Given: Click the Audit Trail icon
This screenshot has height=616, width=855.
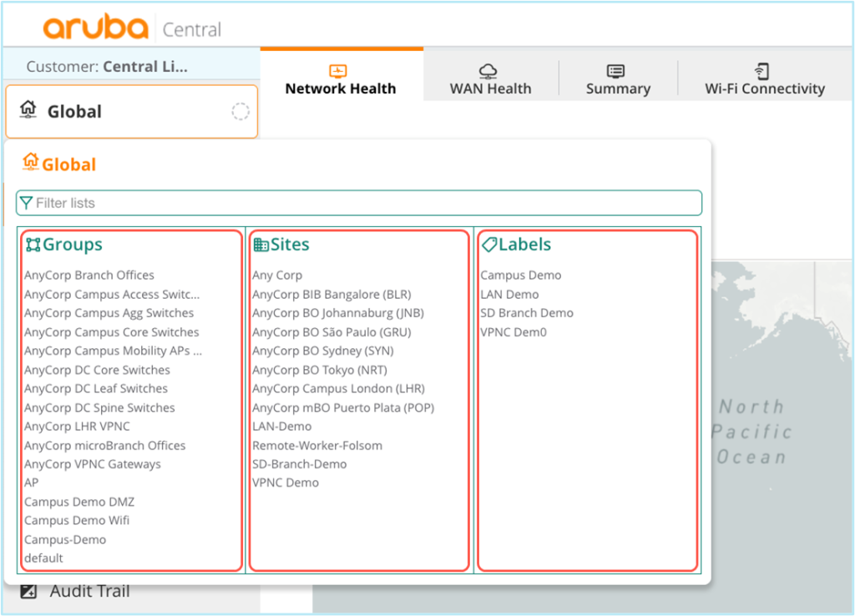Looking at the screenshot, I should click(28, 592).
